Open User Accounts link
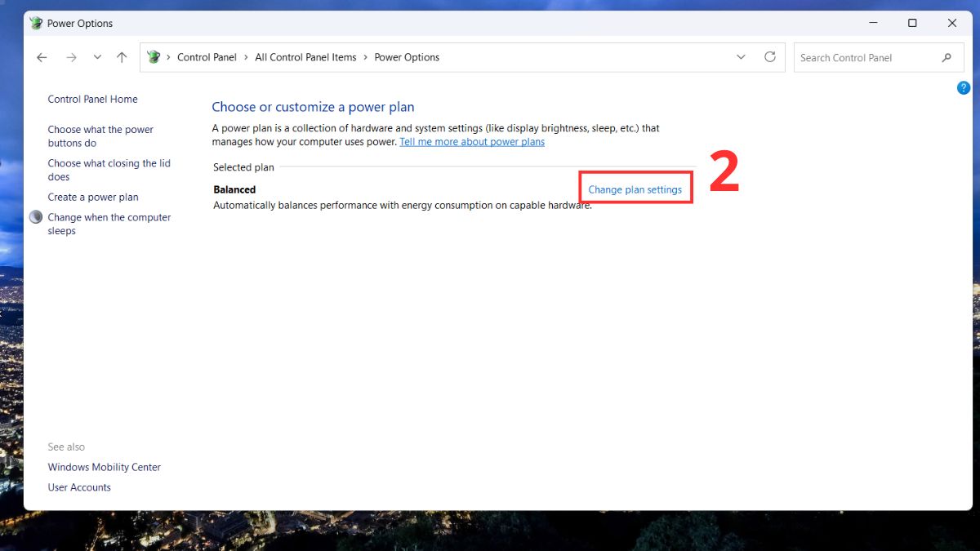This screenshot has height=551, width=980. point(79,487)
